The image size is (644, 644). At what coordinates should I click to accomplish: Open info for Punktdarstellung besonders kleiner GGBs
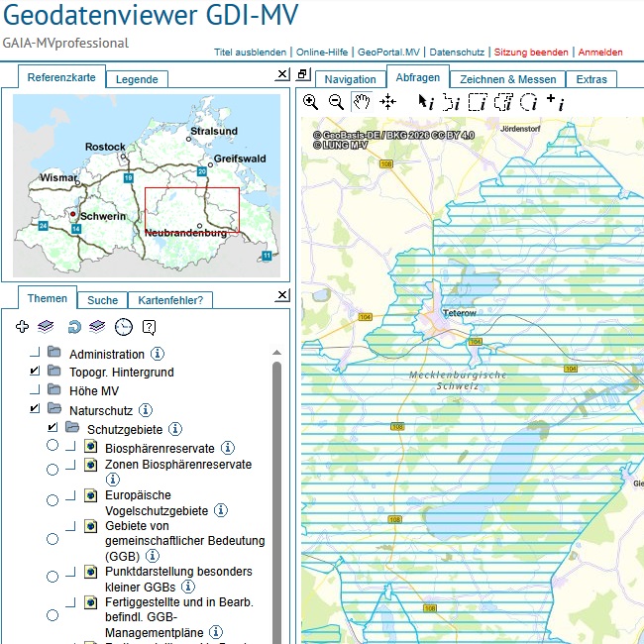pyautogui.click(x=188, y=587)
